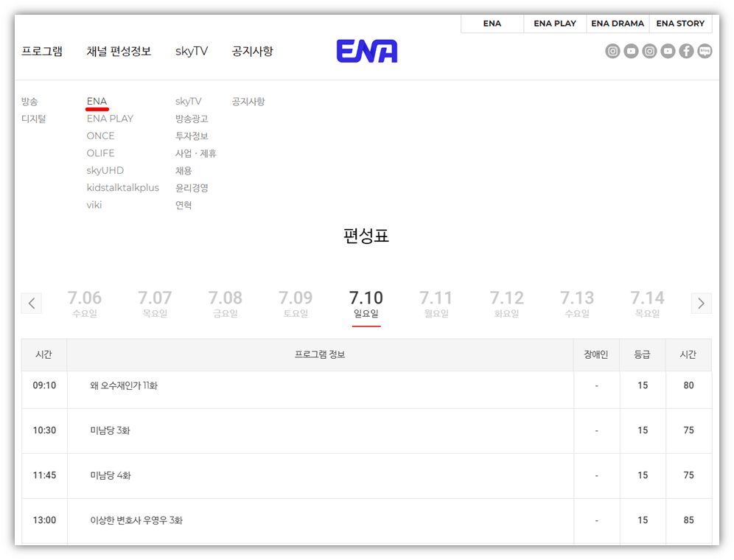Screen dimensions: 734x560
Task: Click the 장애인 column header
Action: [x=596, y=354]
